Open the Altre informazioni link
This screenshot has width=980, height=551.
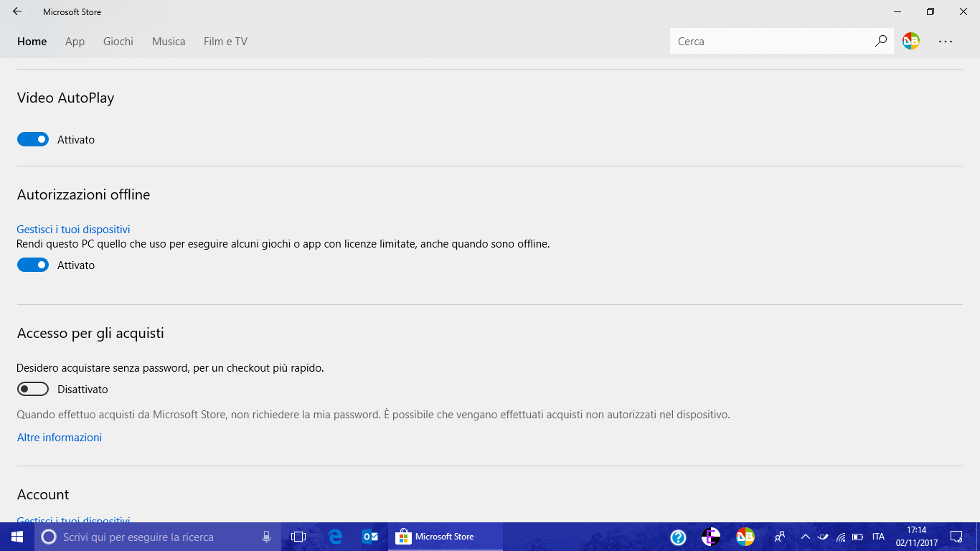point(60,438)
